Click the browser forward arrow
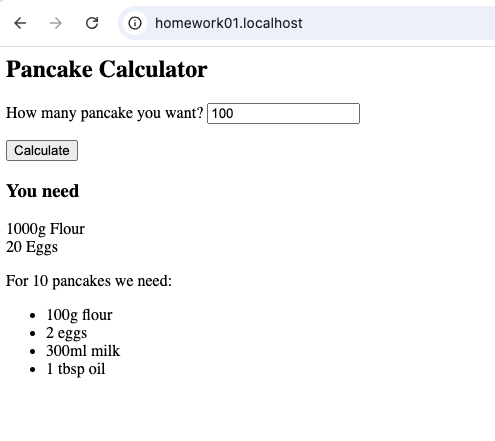Screen dimensions: 495x441 pyautogui.click(x=56, y=23)
